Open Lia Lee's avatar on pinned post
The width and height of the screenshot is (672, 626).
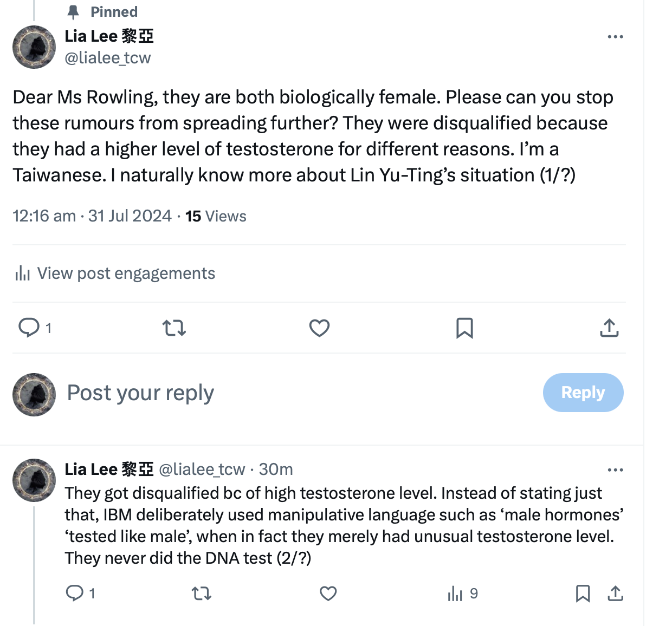click(x=34, y=47)
